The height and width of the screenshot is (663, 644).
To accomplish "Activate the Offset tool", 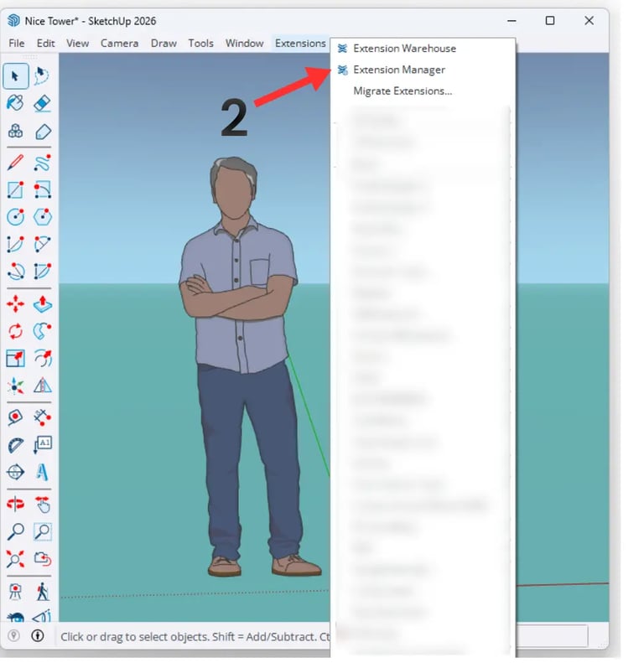I will coord(42,359).
